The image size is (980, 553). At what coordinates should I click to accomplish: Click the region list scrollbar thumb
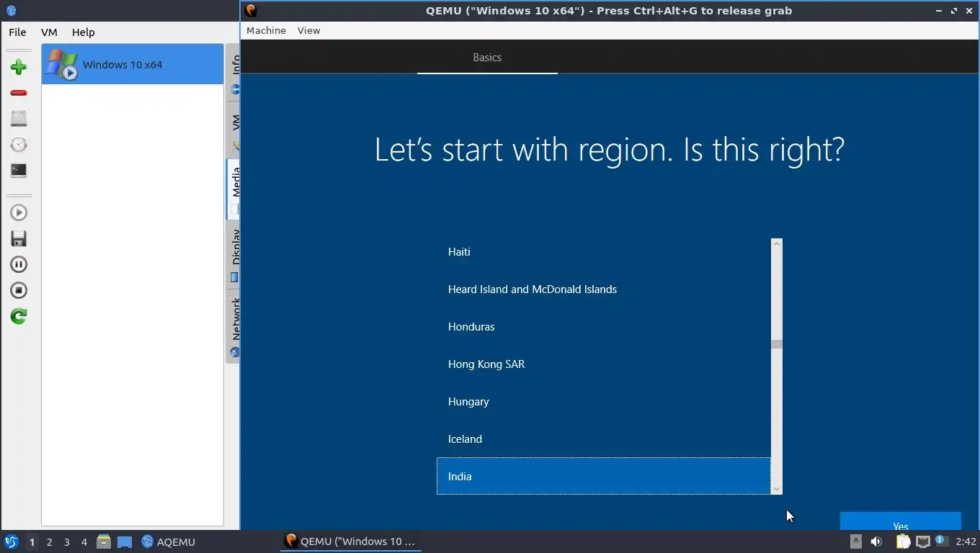click(x=777, y=344)
